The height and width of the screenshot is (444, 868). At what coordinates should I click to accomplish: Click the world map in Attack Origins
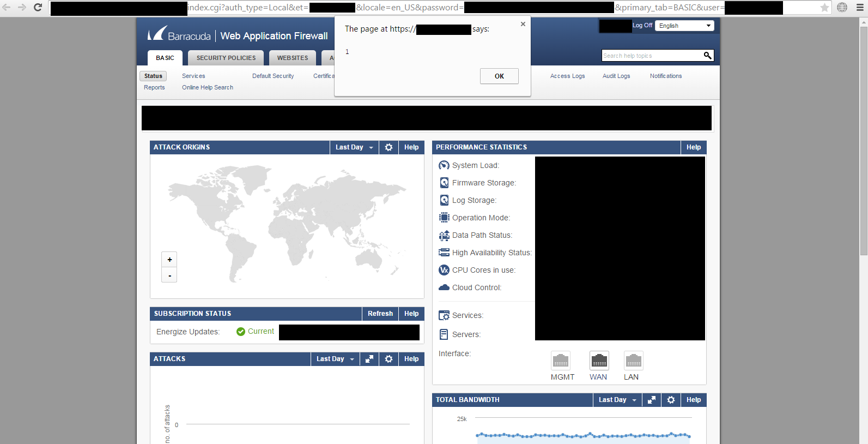[x=287, y=225]
